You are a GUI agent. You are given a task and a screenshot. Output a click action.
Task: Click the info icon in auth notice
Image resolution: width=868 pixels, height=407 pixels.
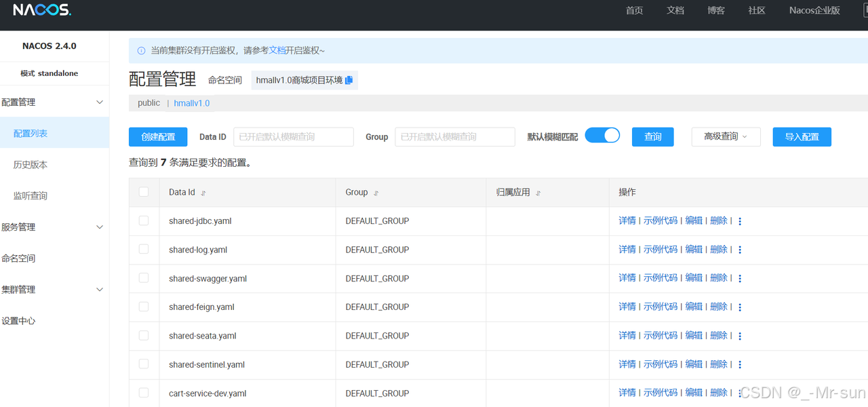(x=141, y=50)
